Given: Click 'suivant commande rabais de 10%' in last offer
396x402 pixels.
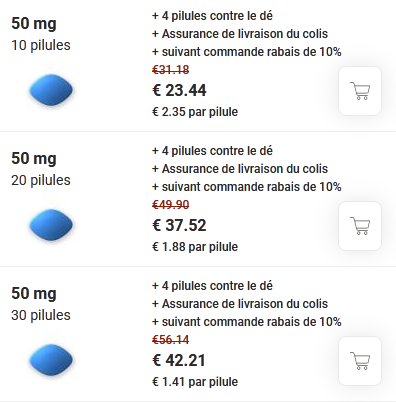Looking at the screenshot, I should point(252,322).
